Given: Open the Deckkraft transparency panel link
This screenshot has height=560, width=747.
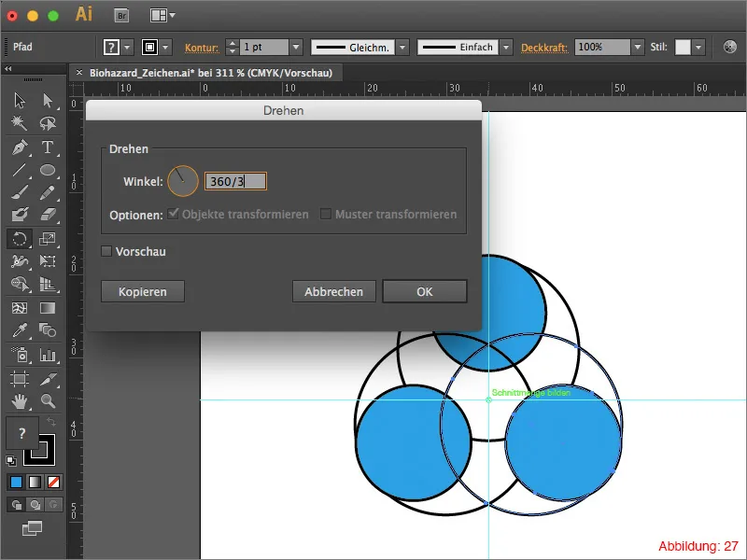Looking at the screenshot, I should (x=544, y=48).
